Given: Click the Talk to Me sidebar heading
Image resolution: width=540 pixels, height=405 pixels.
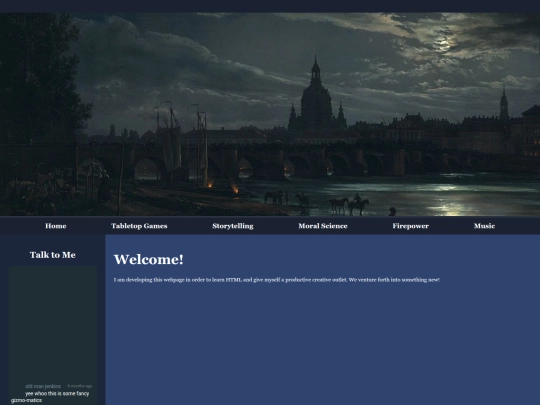Looking at the screenshot, I should click(x=53, y=255).
